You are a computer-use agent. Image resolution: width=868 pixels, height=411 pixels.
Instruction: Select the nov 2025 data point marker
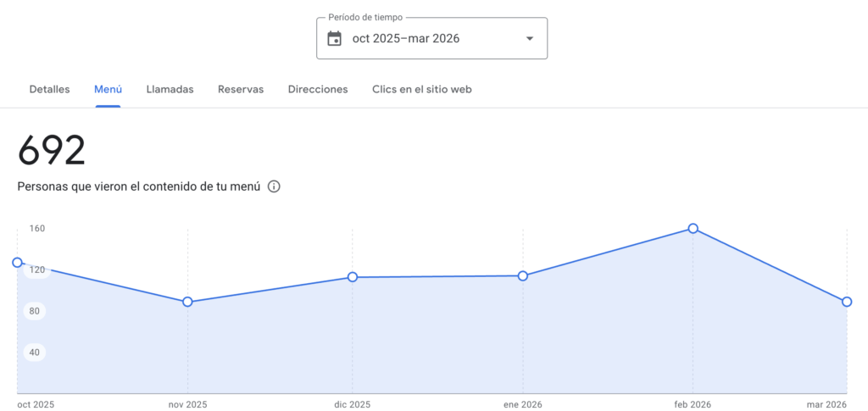click(187, 302)
